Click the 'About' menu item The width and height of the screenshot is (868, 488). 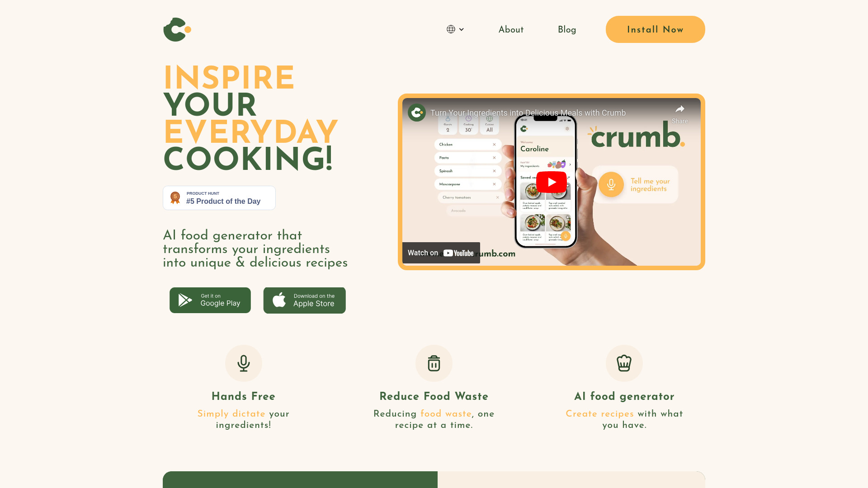[x=511, y=29]
